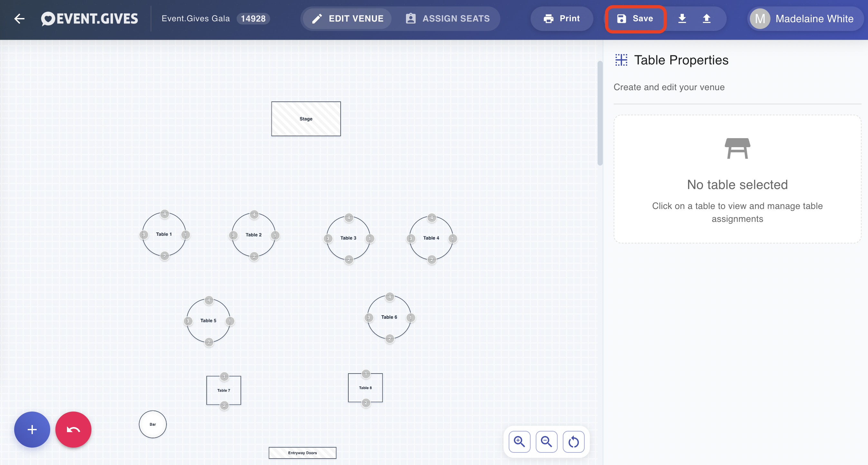This screenshot has width=868, height=465.
Task: Select the Stage element
Action: (306, 119)
